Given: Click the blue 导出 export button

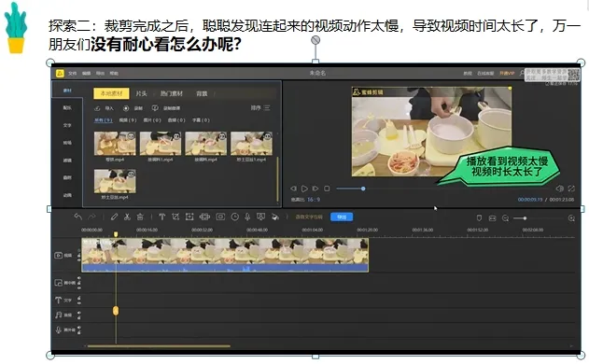Looking at the screenshot, I should coord(342,217).
